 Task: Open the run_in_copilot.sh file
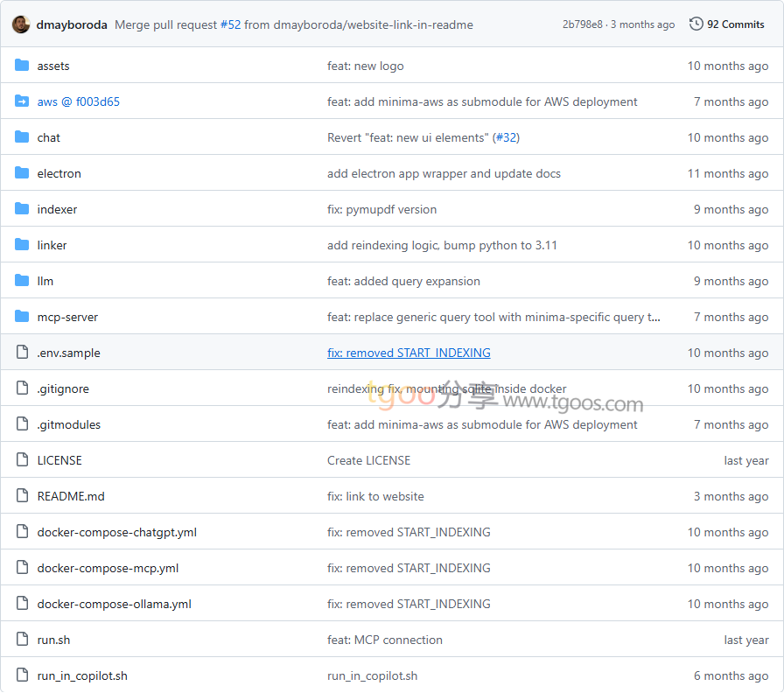[x=82, y=675]
